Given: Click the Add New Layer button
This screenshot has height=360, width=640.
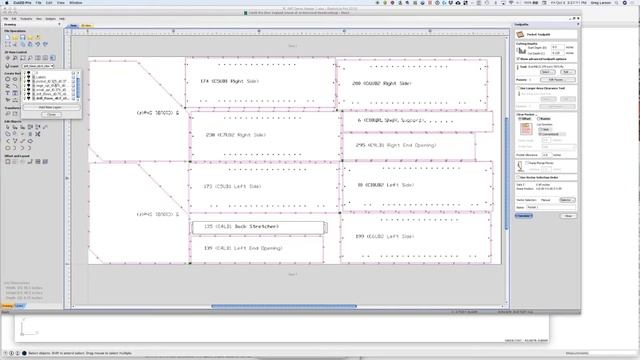Looking at the screenshot, I should click(x=51, y=107).
